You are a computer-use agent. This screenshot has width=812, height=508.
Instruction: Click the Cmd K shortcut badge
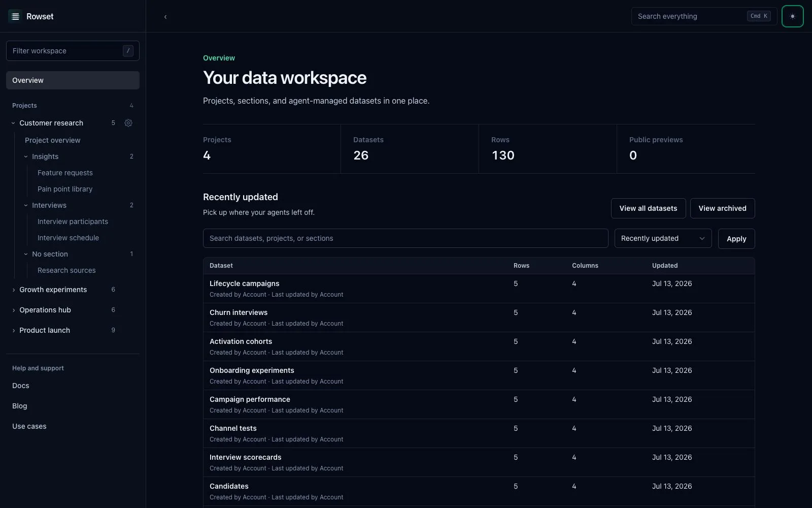(x=759, y=16)
